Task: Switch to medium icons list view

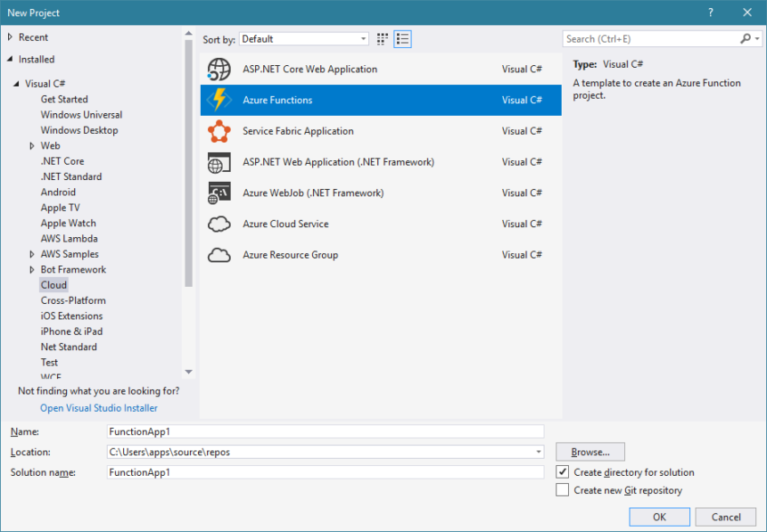Action: pyautogui.click(x=402, y=39)
